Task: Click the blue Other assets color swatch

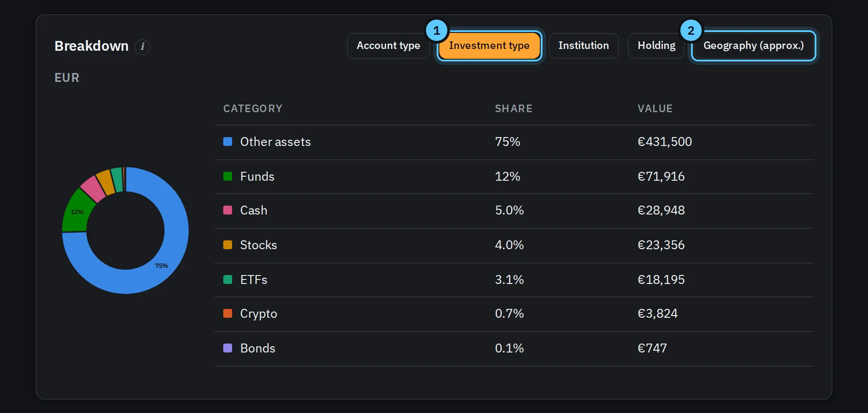Action: click(x=228, y=142)
